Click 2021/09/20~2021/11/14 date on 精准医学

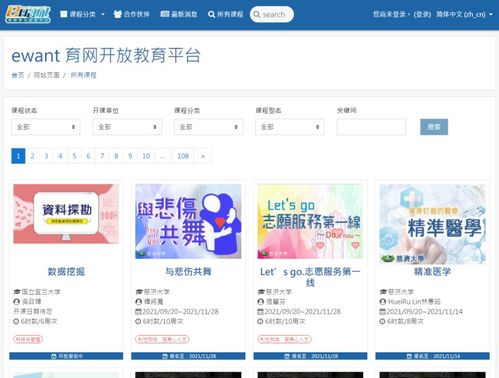424,311
